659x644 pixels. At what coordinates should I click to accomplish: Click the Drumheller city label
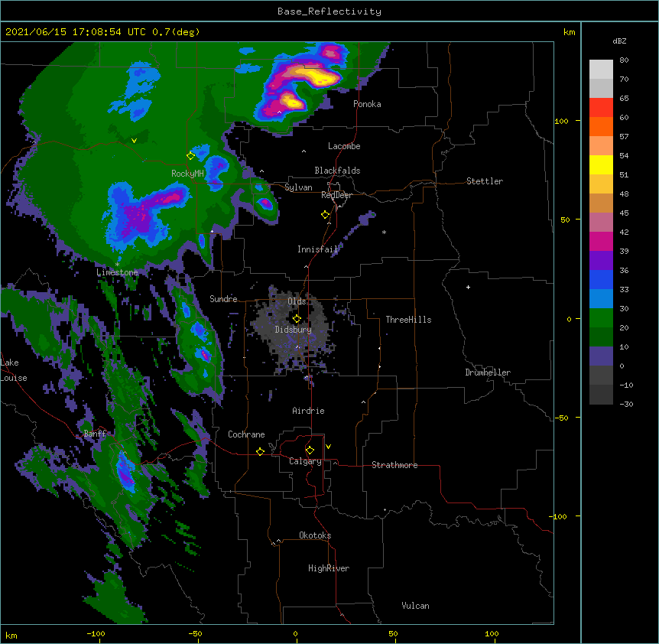tap(488, 372)
